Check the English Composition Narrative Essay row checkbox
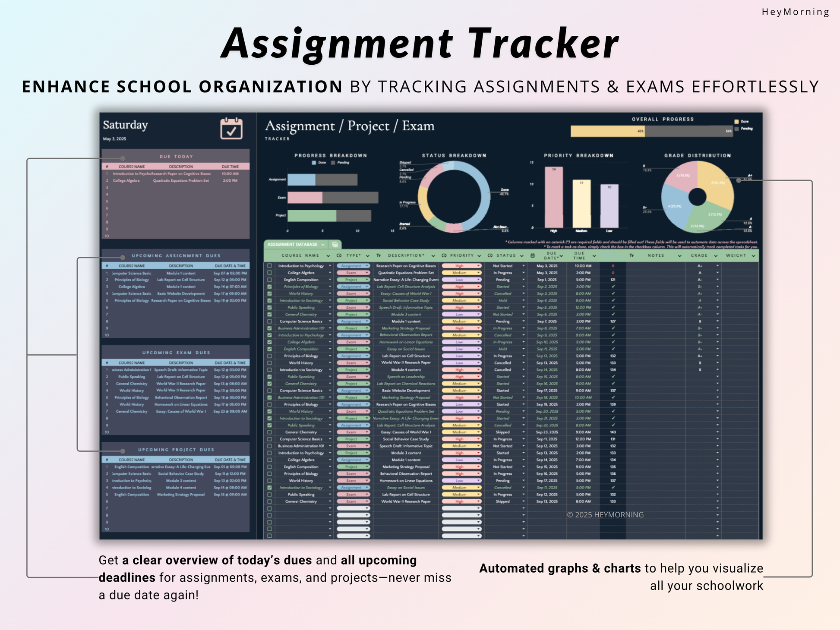The image size is (840, 630). point(270,280)
